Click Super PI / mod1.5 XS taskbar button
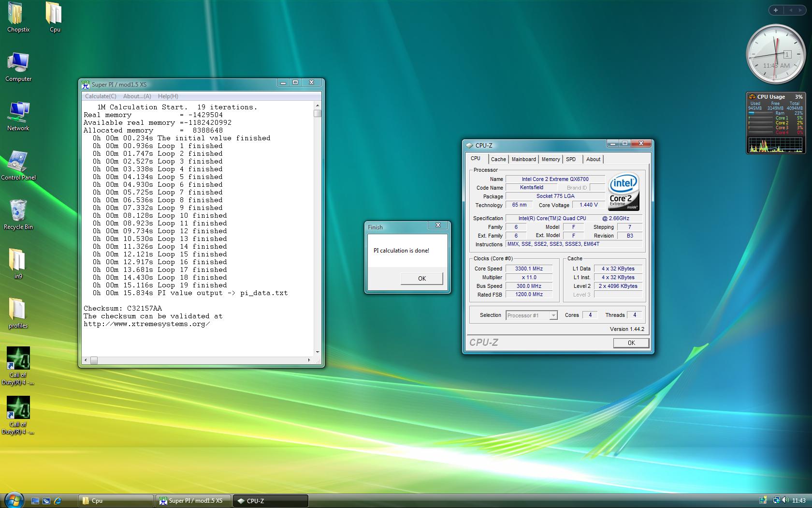 [x=193, y=501]
